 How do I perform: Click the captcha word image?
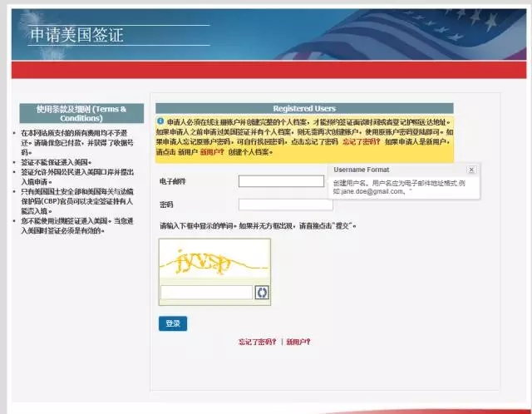(x=214, y=259)
